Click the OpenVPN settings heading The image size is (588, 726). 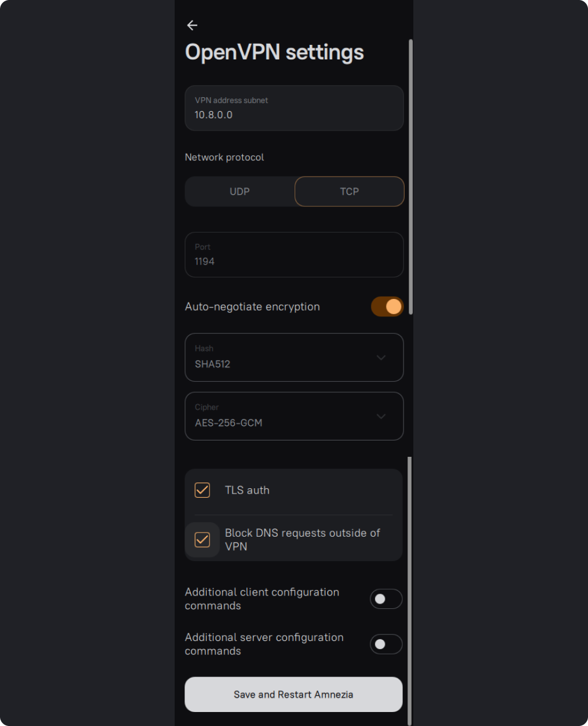point(274,52)
